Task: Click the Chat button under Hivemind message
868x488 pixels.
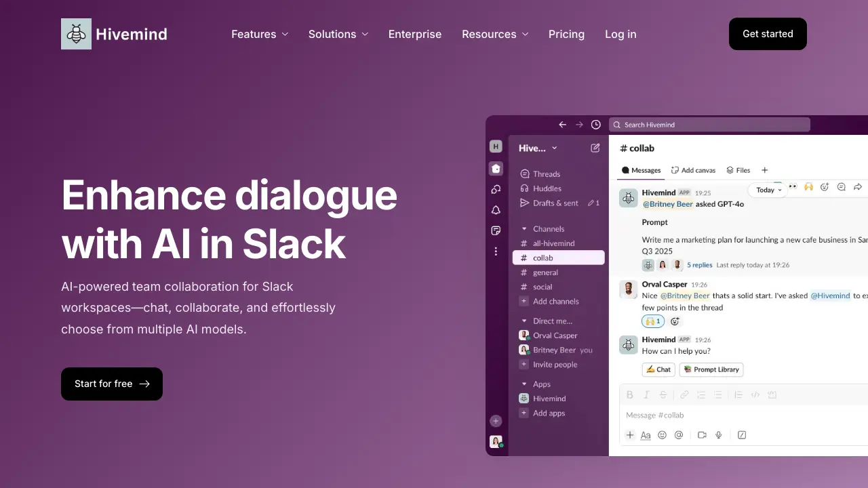Action: coord(658,369)
